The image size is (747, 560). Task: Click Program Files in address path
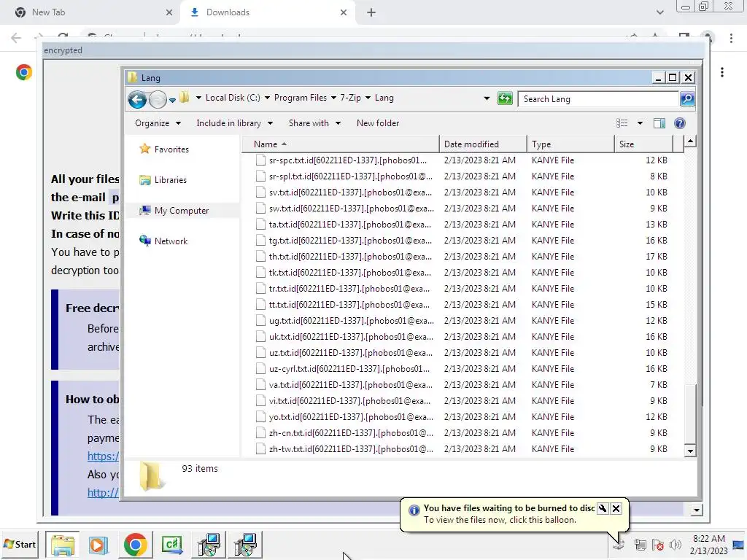pyautogui.click(x=300, y=98)
